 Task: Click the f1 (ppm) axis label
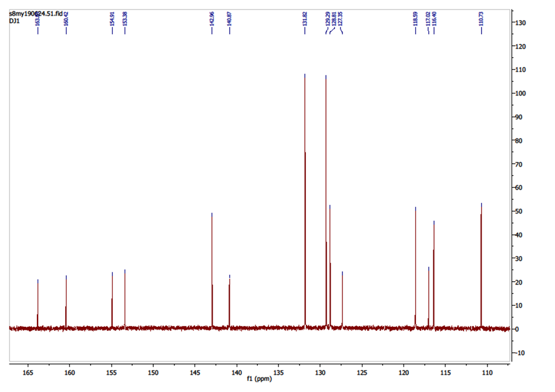pyautogui.click(x=259, y=379)
